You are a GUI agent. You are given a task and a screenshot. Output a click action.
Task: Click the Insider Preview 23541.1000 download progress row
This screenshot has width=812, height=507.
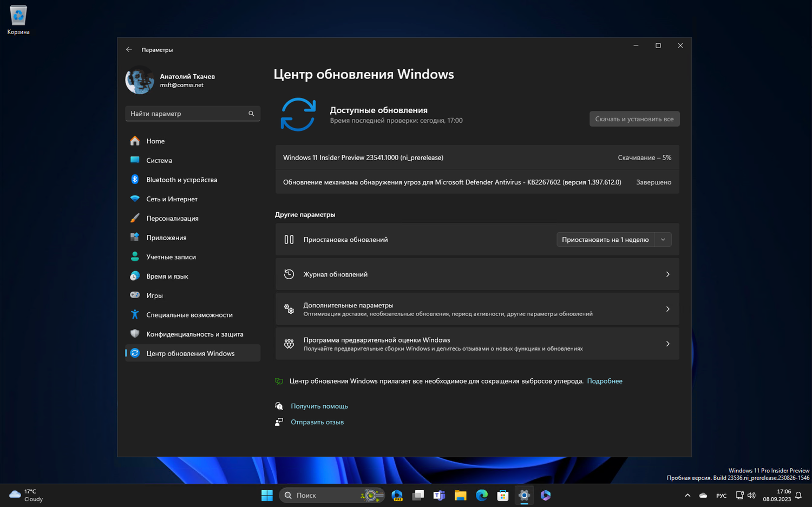coord(476,157)
